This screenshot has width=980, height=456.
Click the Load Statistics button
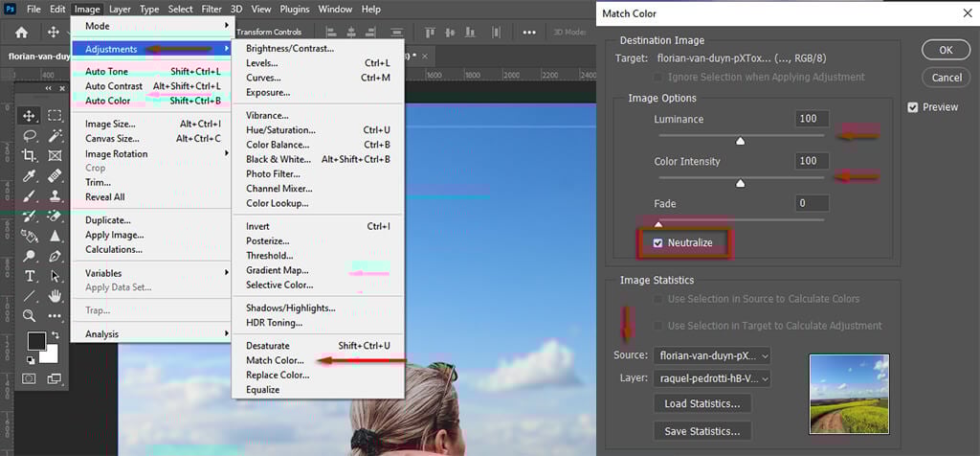click(x=702, y=403)
